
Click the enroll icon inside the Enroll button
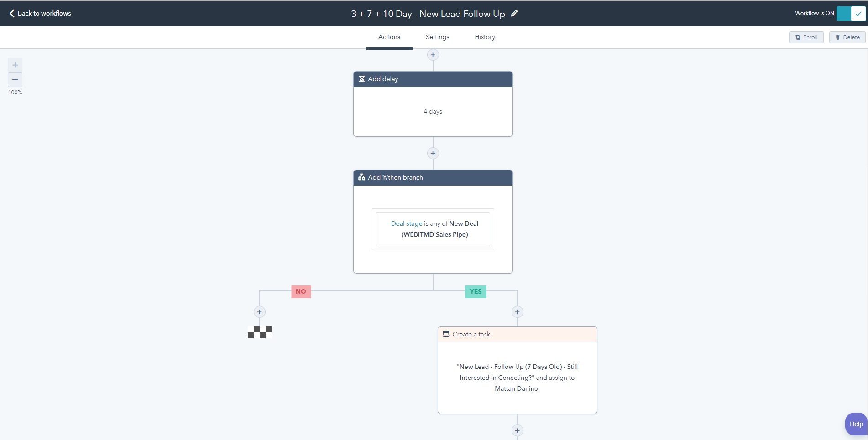point(797,37)
